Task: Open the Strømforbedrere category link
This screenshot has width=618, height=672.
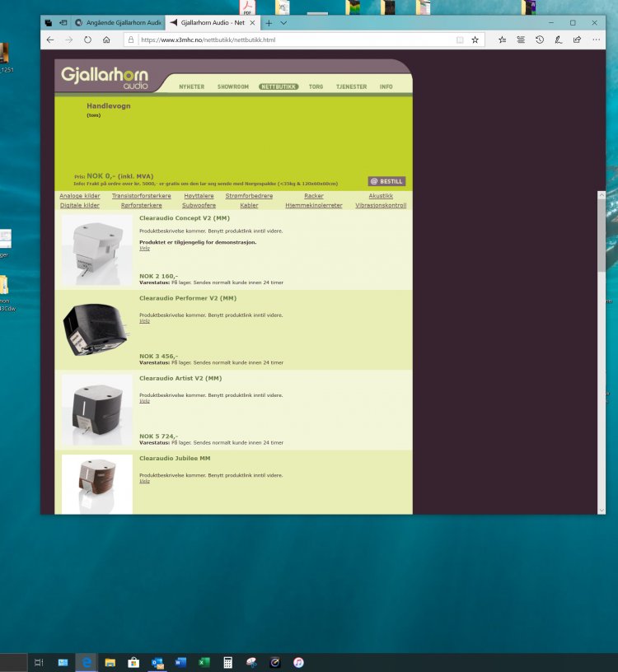Action: 249,196
